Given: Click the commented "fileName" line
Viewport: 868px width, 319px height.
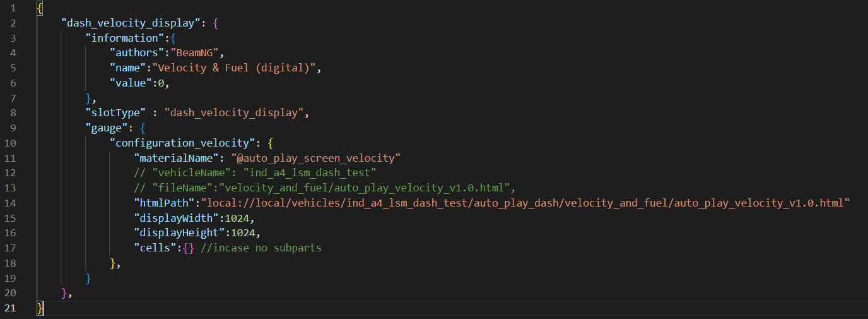Looking at the screenshot, I should 325,188.
